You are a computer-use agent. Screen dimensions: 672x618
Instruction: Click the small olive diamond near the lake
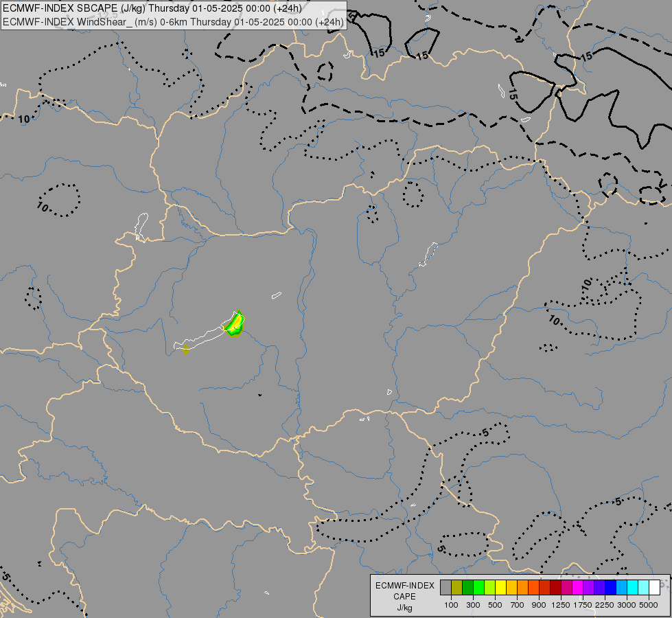(x=185, y=350)
